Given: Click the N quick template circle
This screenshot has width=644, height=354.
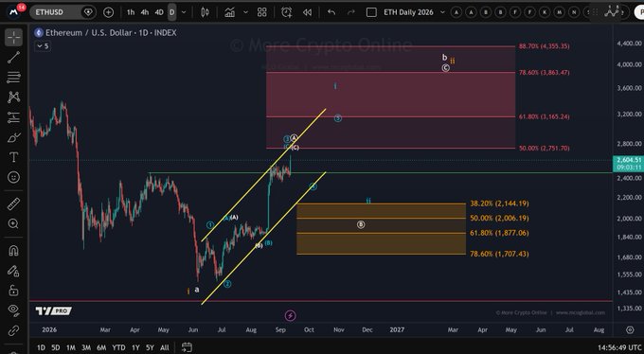Looking at the screenshot, I should click(574, 12).
